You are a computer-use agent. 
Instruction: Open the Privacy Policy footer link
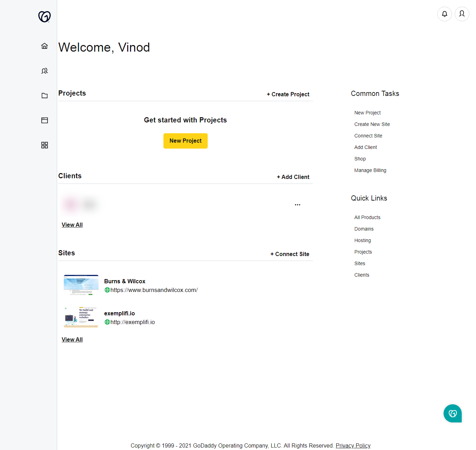point(353,445)
